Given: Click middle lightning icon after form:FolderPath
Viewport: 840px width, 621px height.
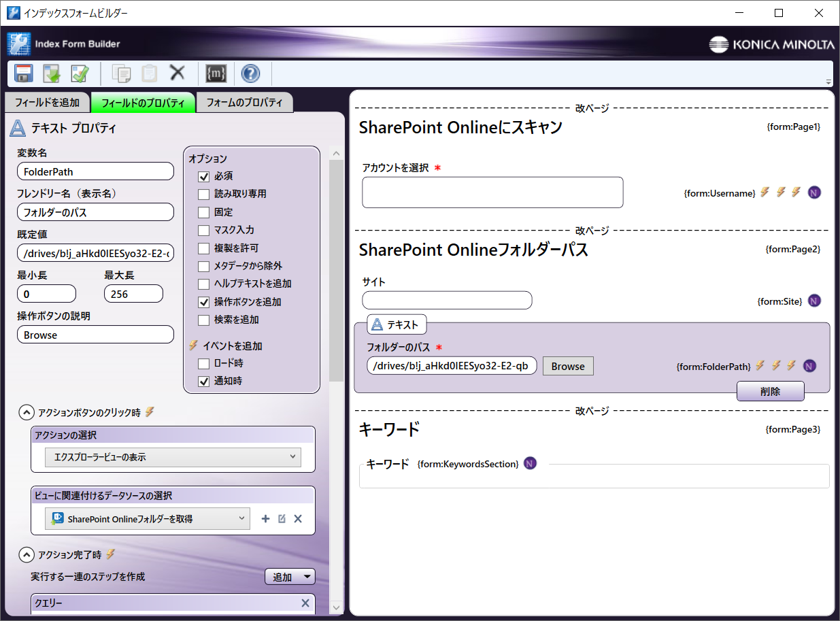Looking at the screenshot, I should coord(775,366).
